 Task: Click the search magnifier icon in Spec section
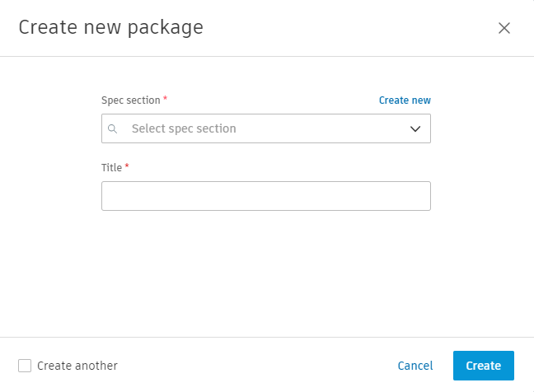point(113,129)
